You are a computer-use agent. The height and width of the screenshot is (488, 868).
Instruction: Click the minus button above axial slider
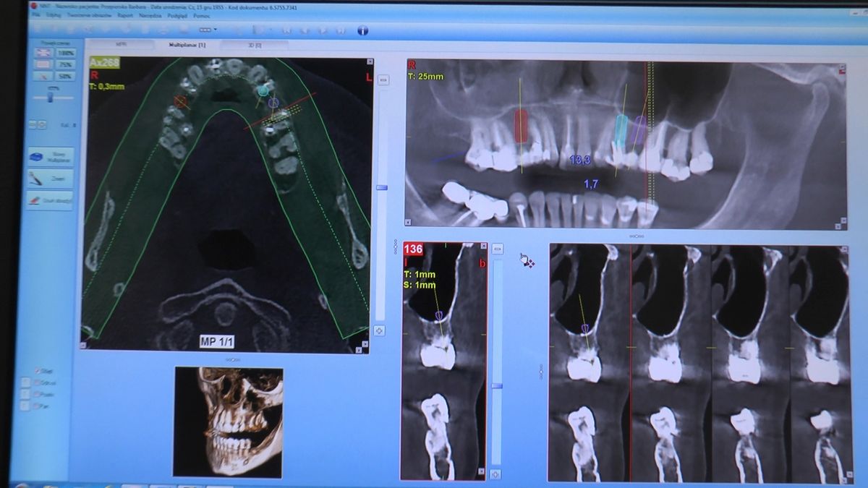[x=383, y=80]
